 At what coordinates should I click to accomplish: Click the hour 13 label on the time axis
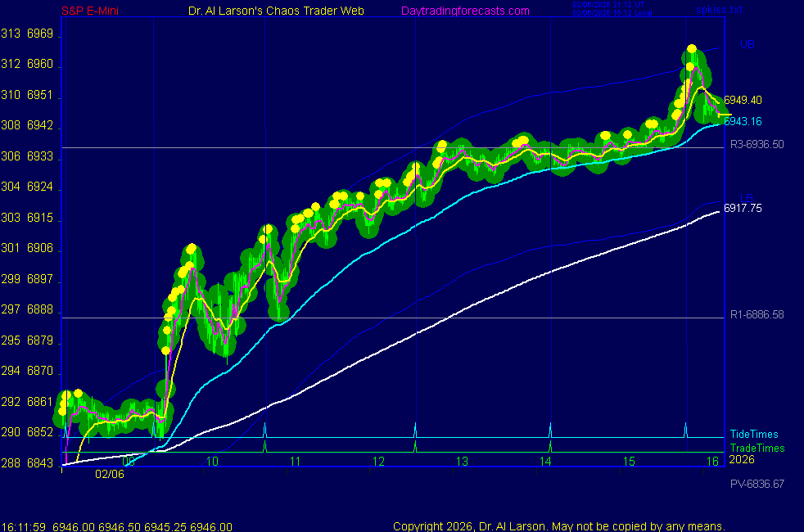coord(462,462)
